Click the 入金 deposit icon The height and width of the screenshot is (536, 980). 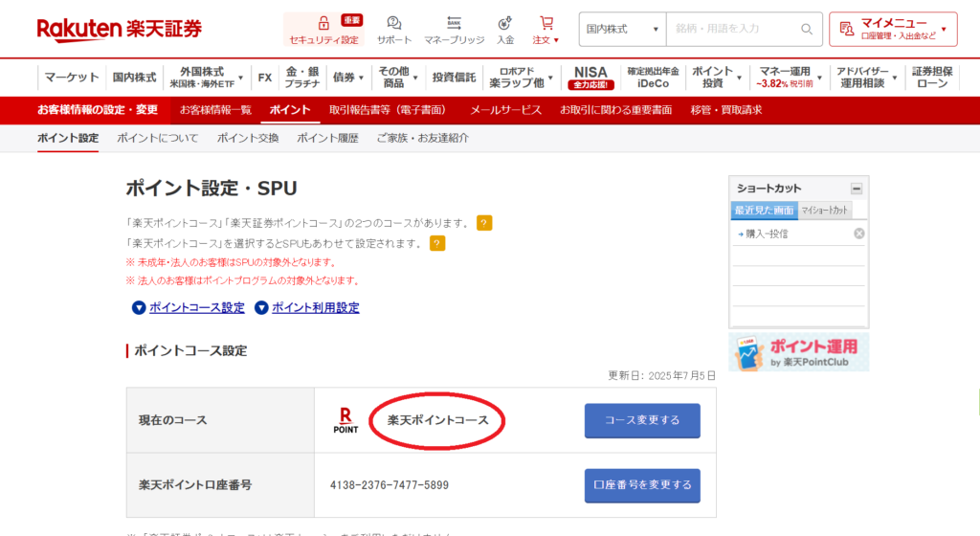pos(505,23)
